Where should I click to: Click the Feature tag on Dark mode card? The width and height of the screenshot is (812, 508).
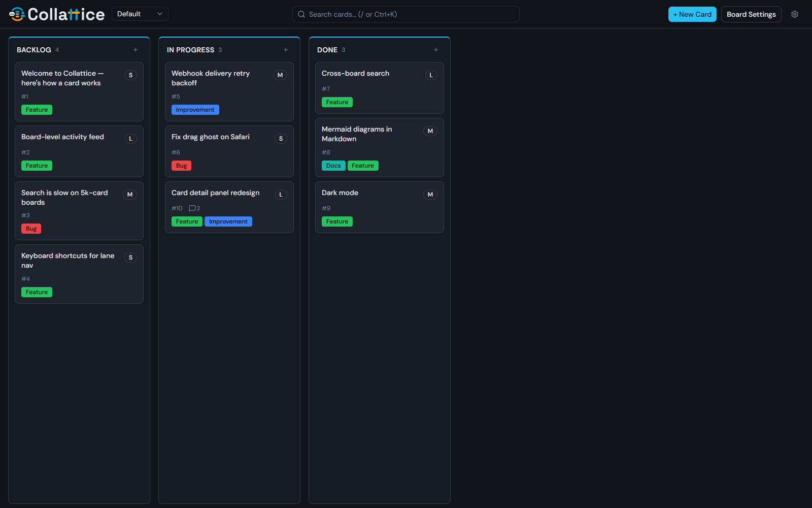tap(337, 221)
